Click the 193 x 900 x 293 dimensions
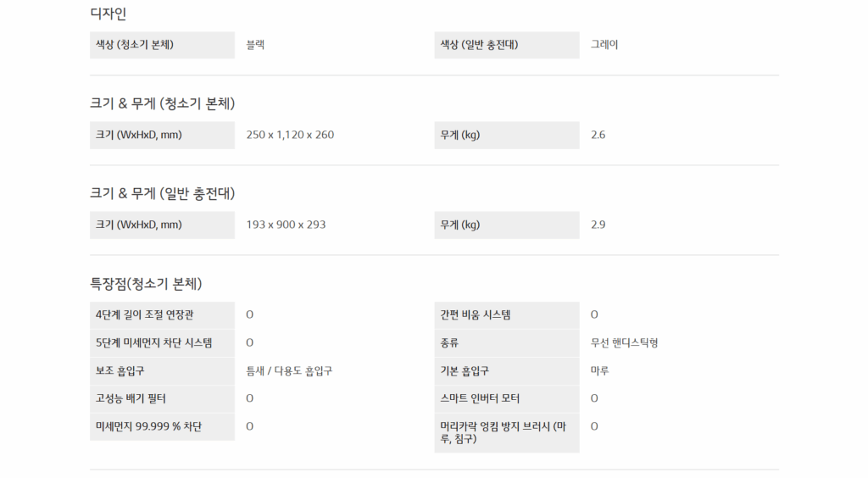 (286, 225)
